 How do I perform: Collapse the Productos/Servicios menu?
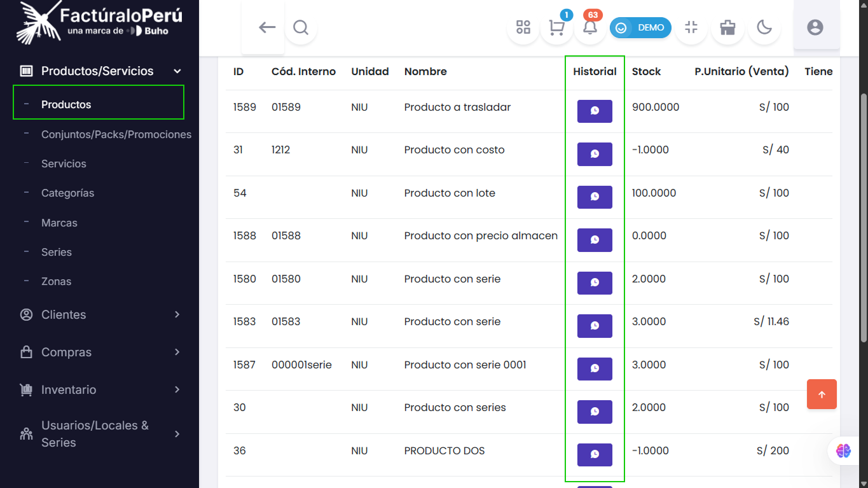(100, 71)
